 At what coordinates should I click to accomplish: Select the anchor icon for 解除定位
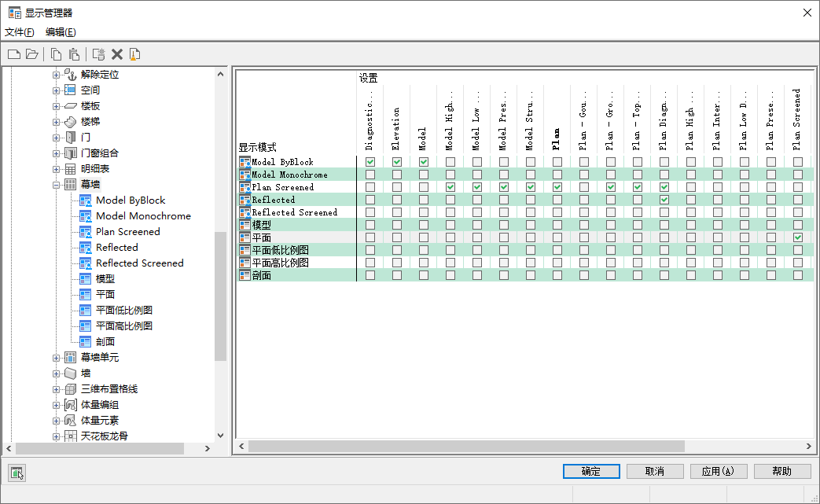pos(71,74)
